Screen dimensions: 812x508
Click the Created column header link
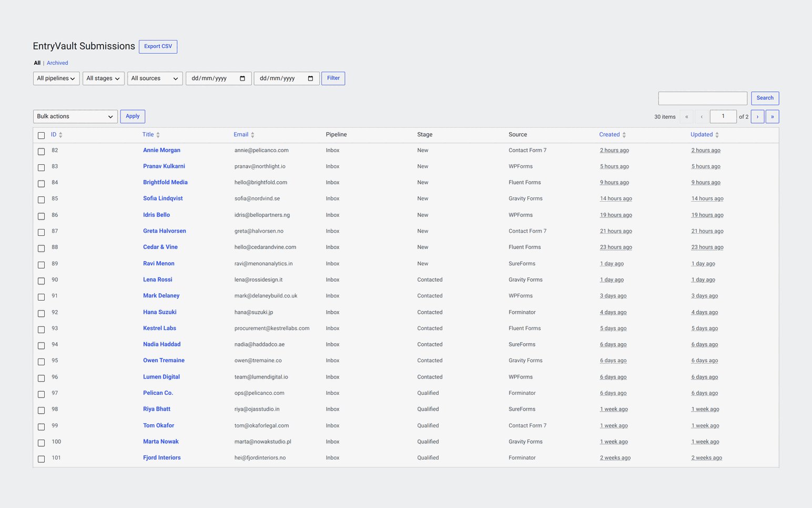[x=610, y=134]
